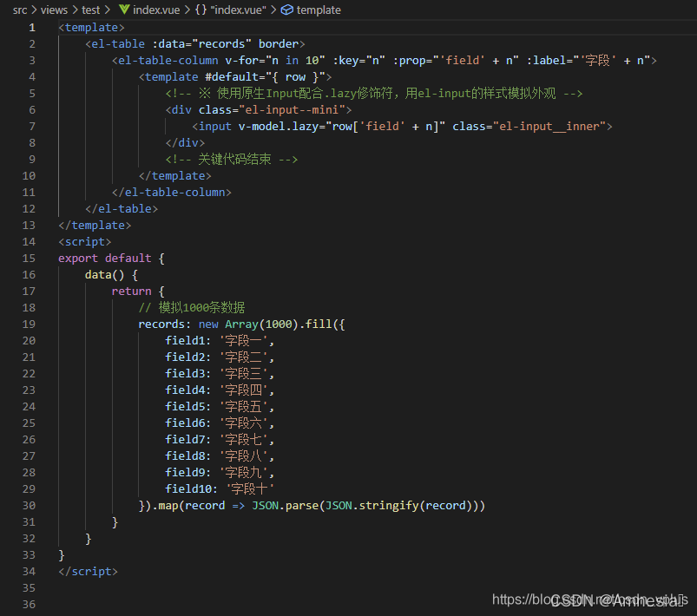Click the comment '// 模拟1000条数据'
The image size is (697, 616).
pyautogui.click(x=192, y=307)
